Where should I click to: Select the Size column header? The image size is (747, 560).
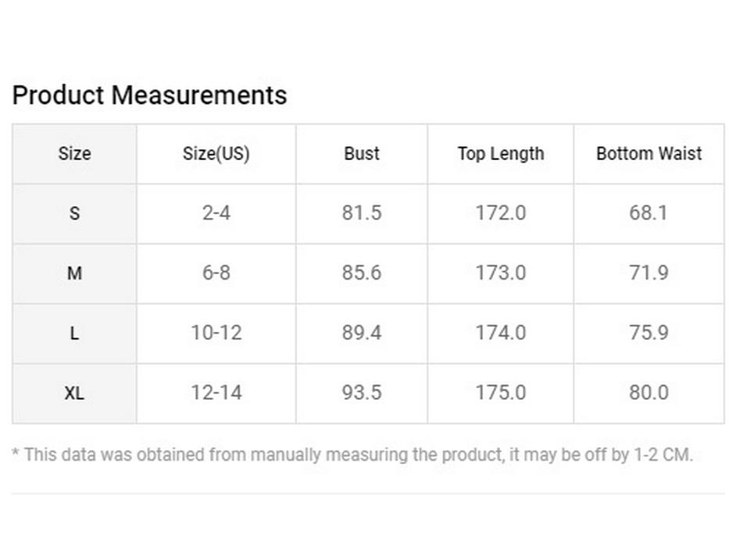coord(74,154)
